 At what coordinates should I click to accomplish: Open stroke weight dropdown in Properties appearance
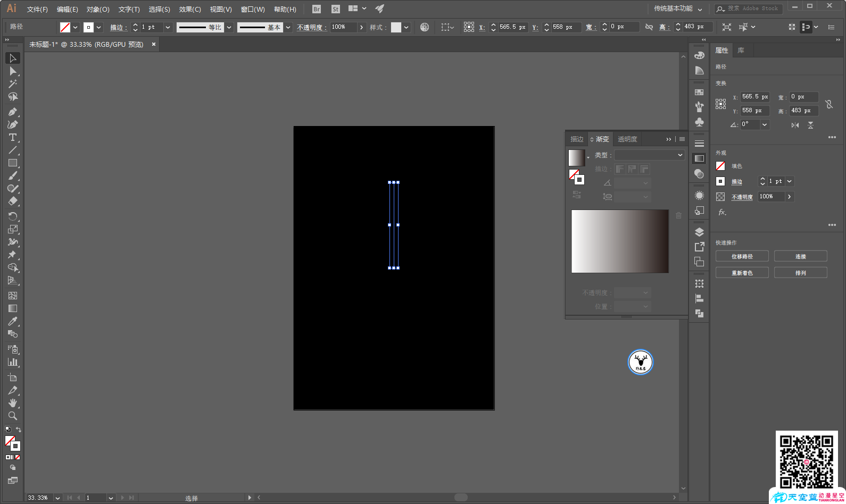[x=790, y=181]
